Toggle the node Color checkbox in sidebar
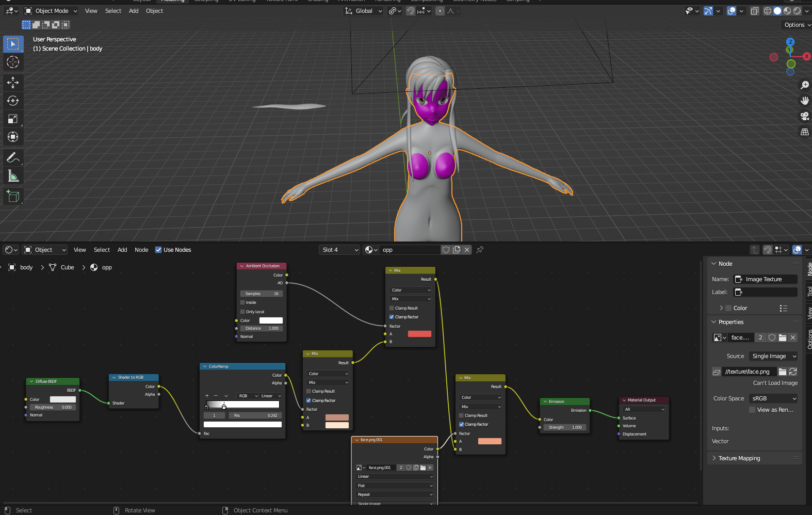Screen dimensions: 812x515 (728, 308)
